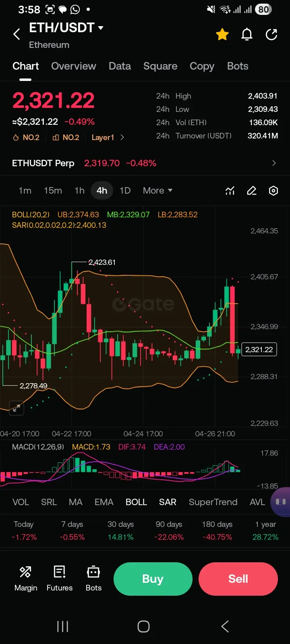Image resolution: width=290 pixels, height=644 pixels.
Task: Expand the chart to full screen
Action: pos(17,408)
